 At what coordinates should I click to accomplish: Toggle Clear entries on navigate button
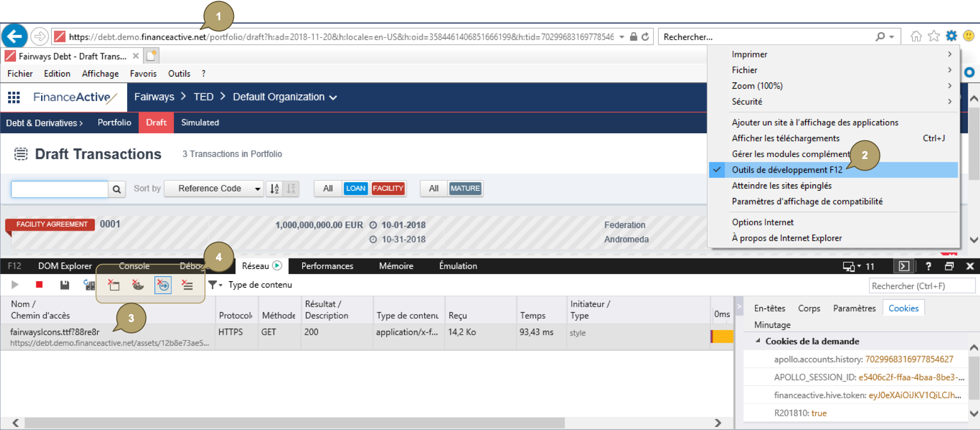coord(163,285)
